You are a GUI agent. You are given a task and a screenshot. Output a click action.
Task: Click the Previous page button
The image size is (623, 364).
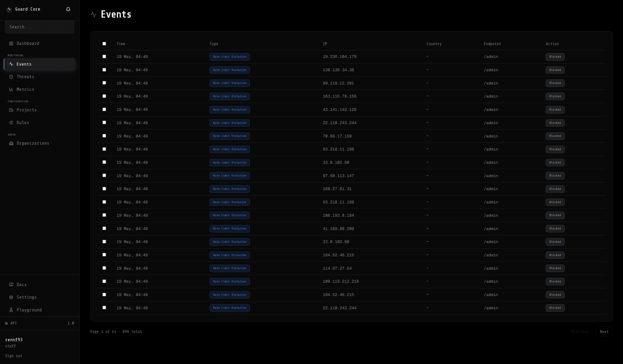point(580,332)
